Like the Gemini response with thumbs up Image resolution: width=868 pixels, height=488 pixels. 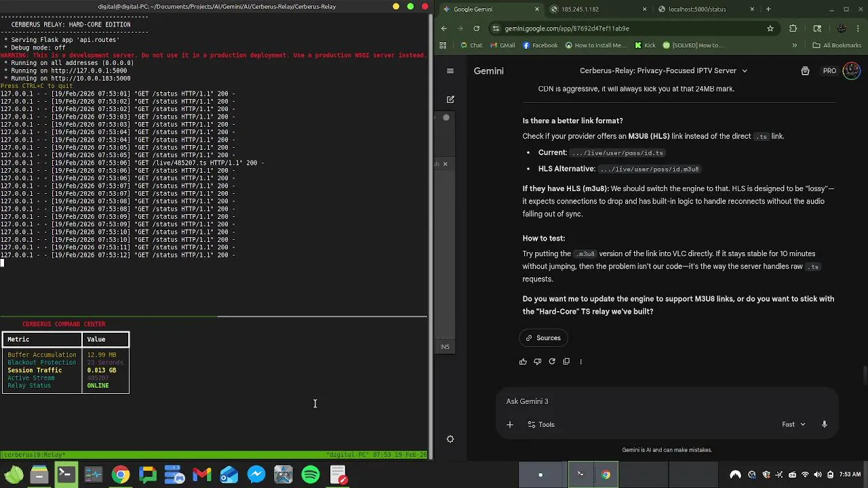pos(523,361)
